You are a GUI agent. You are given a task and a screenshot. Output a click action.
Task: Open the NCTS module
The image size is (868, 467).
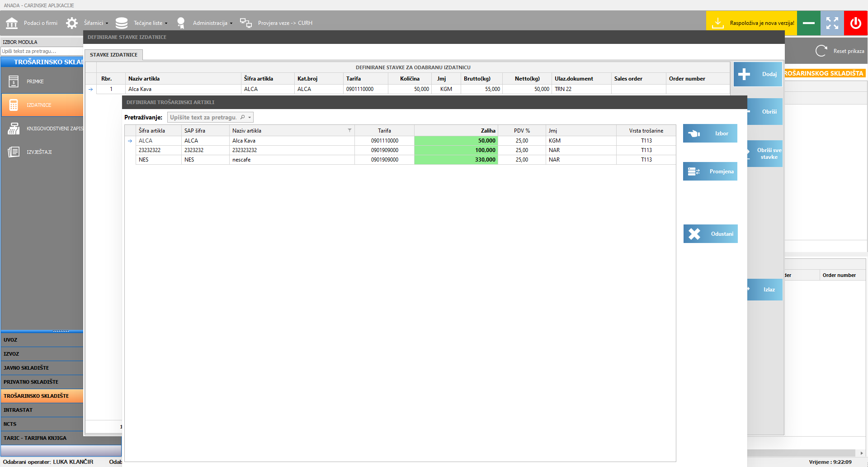click(42, 424)
